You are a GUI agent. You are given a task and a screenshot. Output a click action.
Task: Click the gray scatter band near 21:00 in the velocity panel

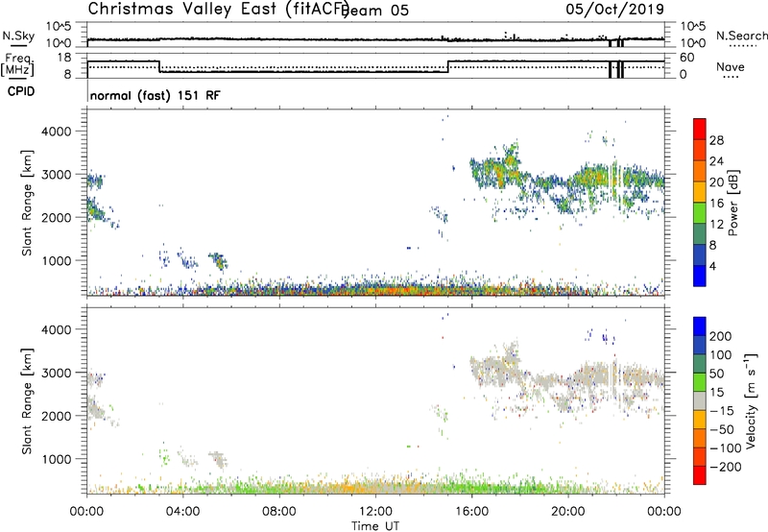click(x=595, y=376)
